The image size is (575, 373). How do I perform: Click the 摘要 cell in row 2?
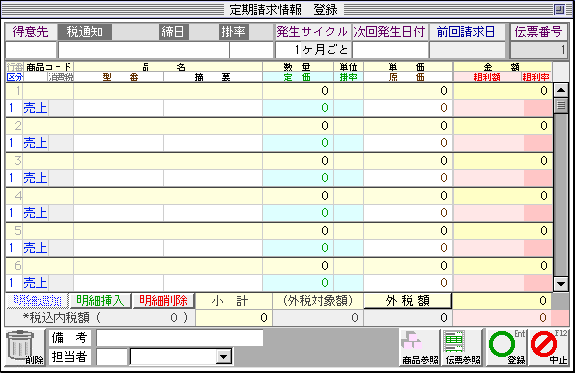click(x=213, y=143)
